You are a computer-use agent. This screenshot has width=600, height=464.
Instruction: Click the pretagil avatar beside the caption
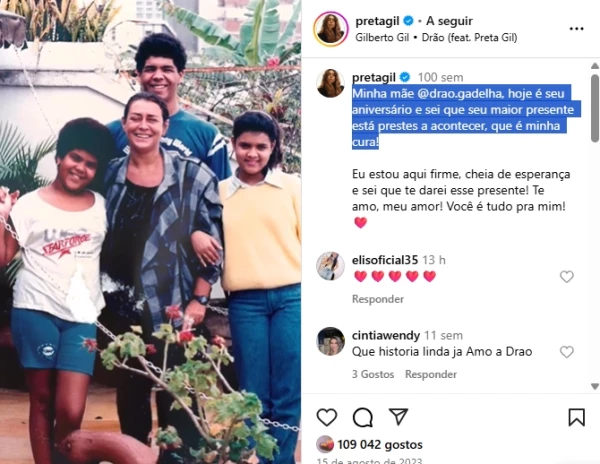(x=330, y=83)
